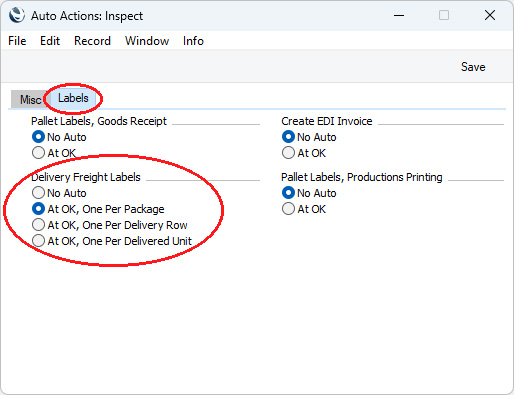The height and width of the screenshot is (395, 514).
Task: Open the Edit menu
Action: [50, 41]
